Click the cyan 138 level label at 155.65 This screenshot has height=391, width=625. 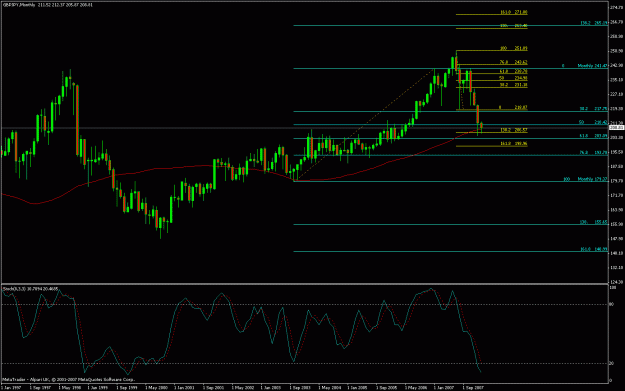tap(594, 222)
